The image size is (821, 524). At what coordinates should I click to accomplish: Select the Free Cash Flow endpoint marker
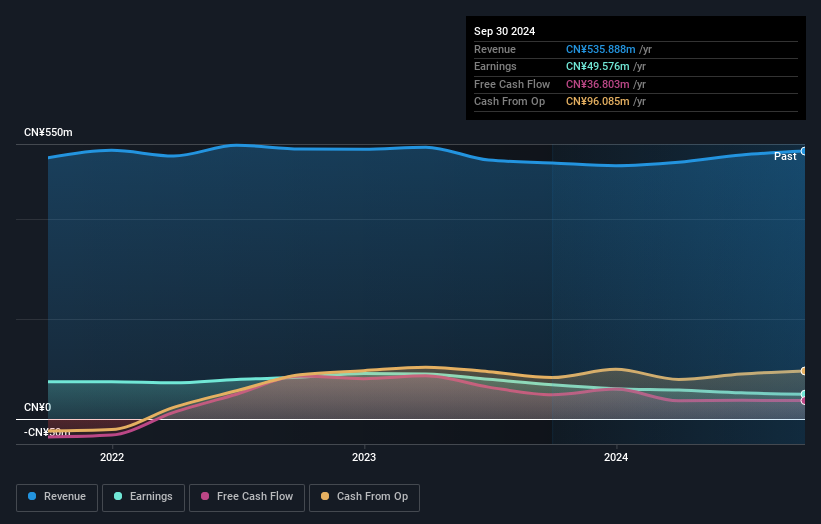(804, 401)
